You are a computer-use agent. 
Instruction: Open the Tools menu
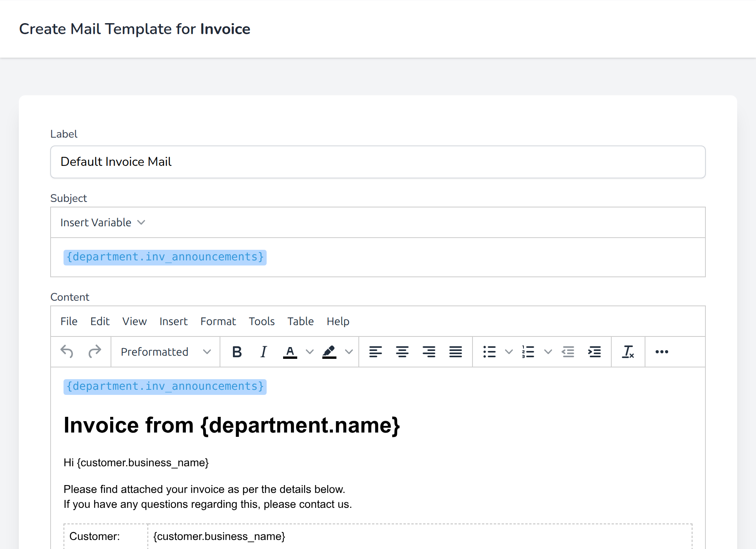[x=262, y=321]
